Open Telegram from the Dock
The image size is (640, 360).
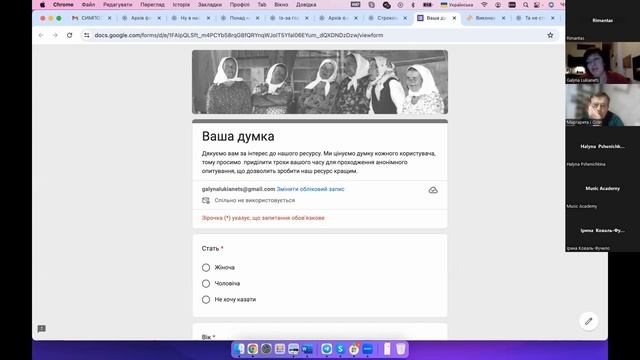coord(326,349)
